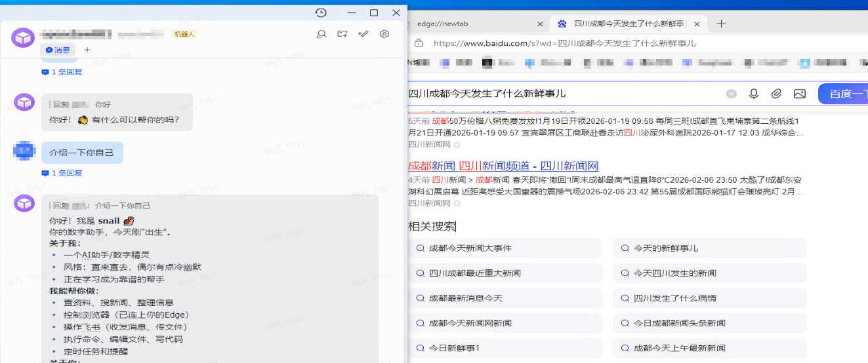The height and width of the screenshot is (363, 868).
Task: Close the Baidu search results tab
Action: 697,24
